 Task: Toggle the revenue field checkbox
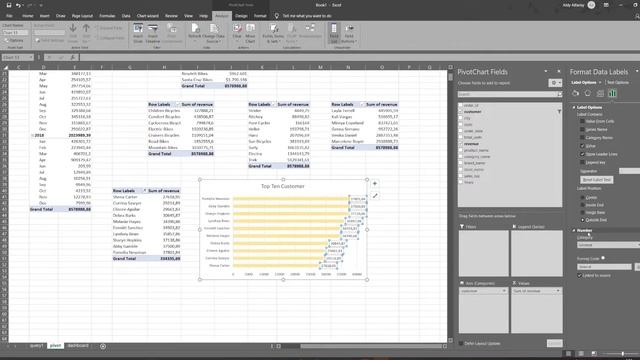pos(461,144)
